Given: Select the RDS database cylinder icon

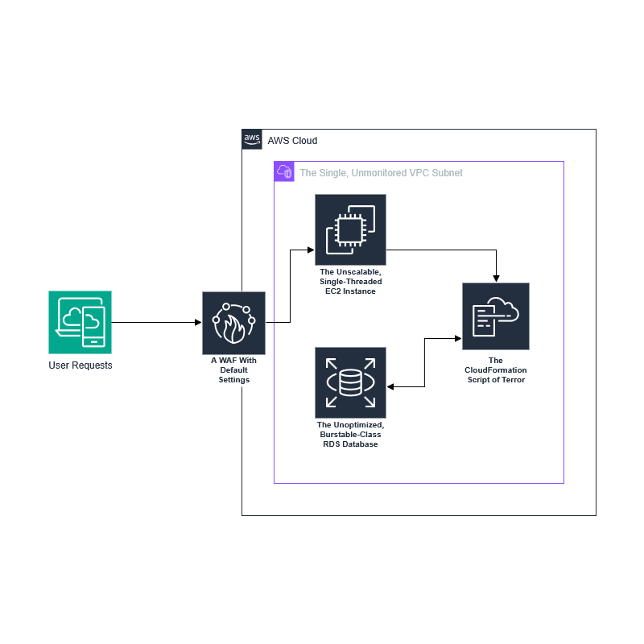Looking at the screenshot, I should [x=350, y=382].
